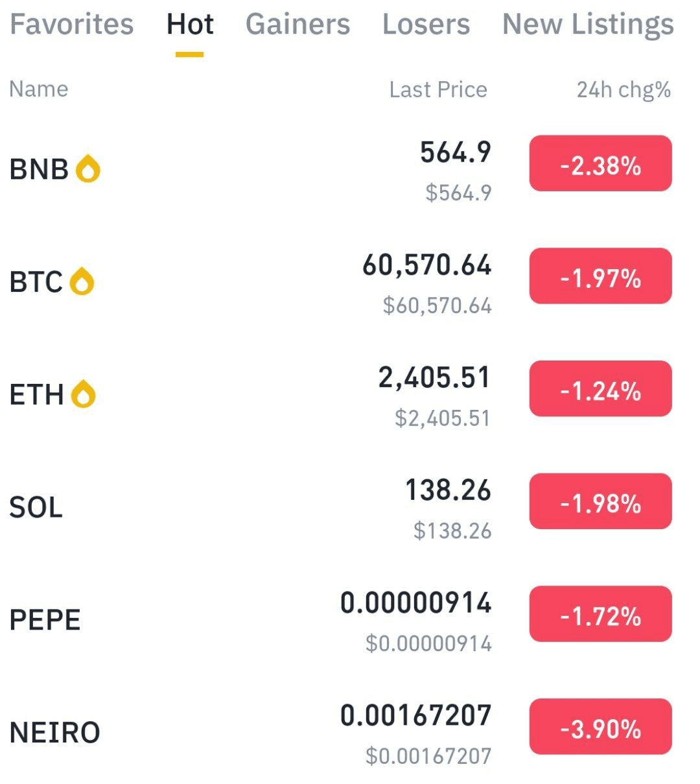
Task: Switch to the Favorites tab
Action: 72,25
